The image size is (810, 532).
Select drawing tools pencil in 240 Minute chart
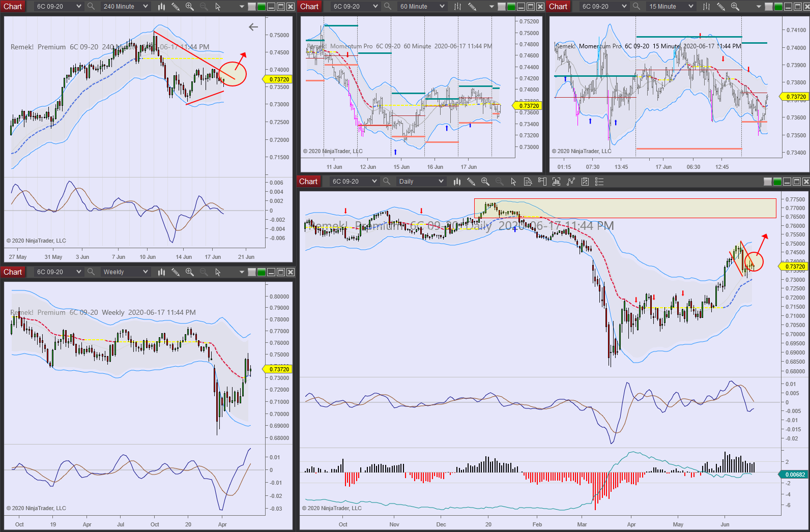tap(176, 7)
